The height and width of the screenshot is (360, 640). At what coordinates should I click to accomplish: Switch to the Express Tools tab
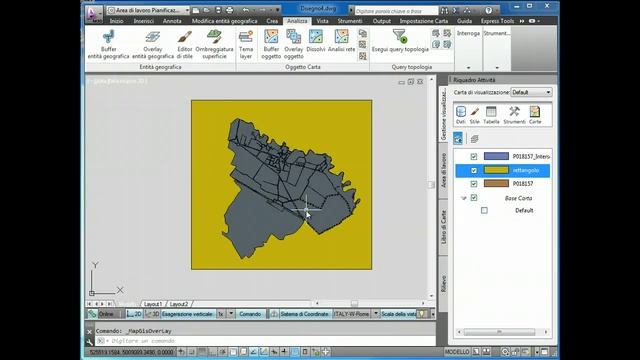(x=497, y=21)
